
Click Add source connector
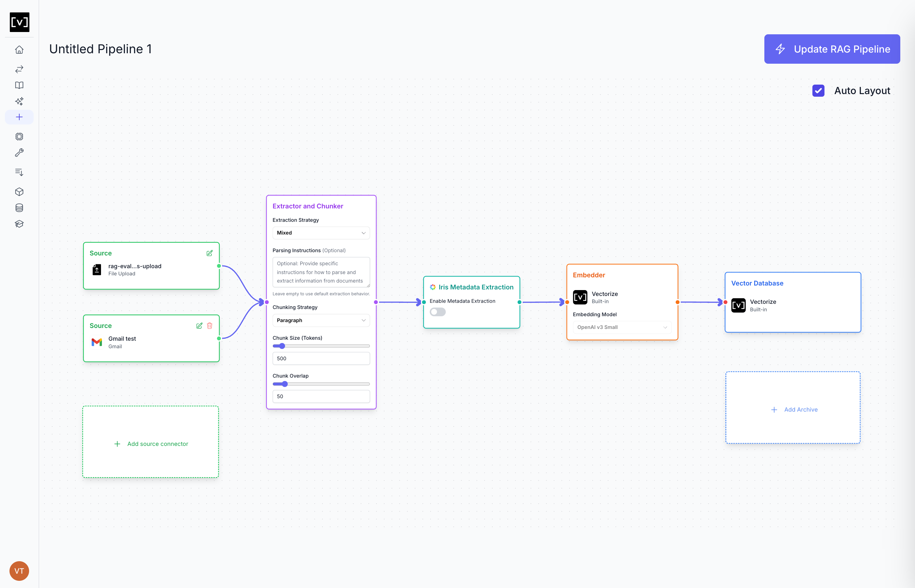(150, 442)
